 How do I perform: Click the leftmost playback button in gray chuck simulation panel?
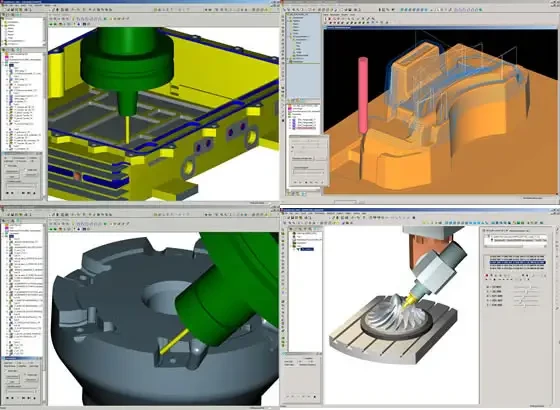click(x=8, y=398)
